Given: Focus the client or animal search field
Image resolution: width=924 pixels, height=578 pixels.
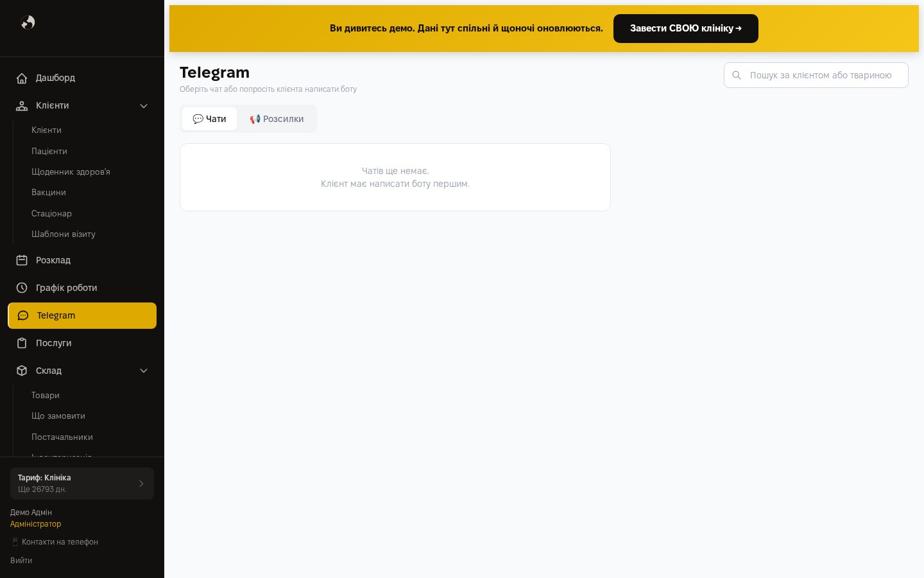Looking at the screenshot, I should coord(816,75).
